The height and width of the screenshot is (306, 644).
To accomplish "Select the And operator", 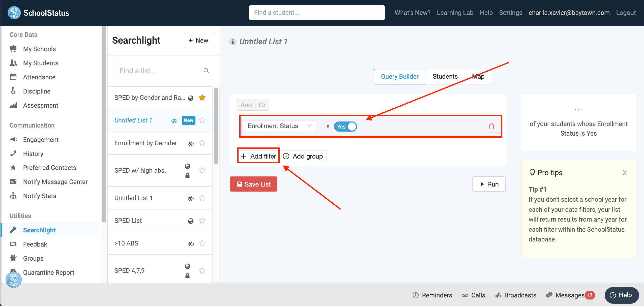I will click(x=246, y=105).
